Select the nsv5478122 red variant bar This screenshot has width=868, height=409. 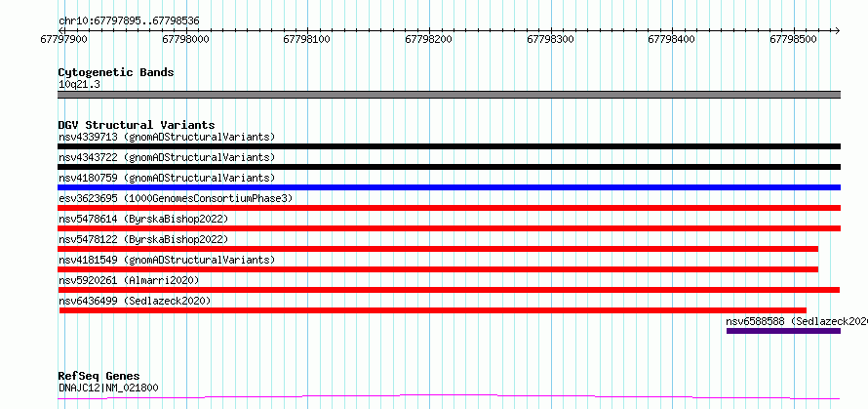(438, 249)
